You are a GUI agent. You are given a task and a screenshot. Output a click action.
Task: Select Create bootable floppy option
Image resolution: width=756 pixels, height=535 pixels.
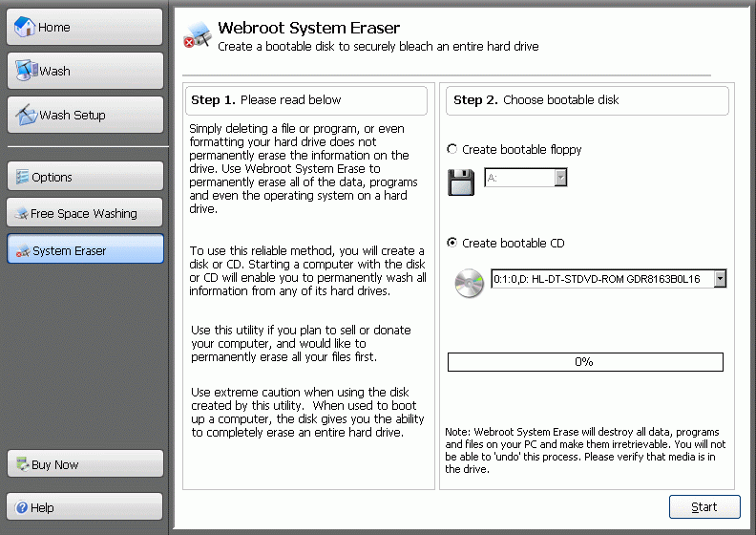pos(514,150)
